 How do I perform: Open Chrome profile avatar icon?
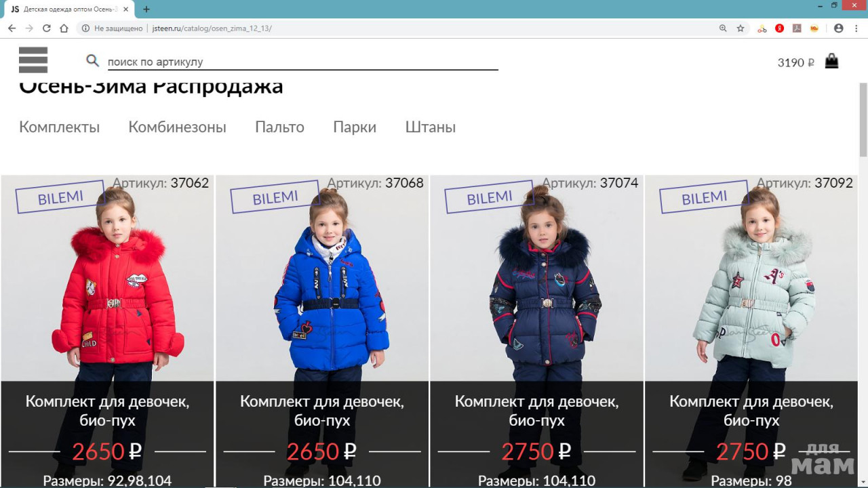(839, 28)
